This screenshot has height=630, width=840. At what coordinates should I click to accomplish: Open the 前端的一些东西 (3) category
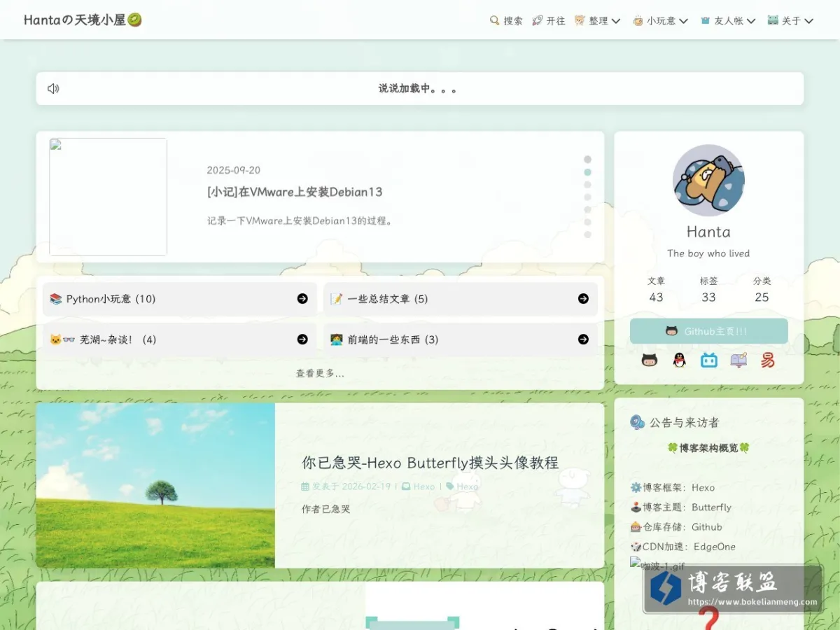461,339
